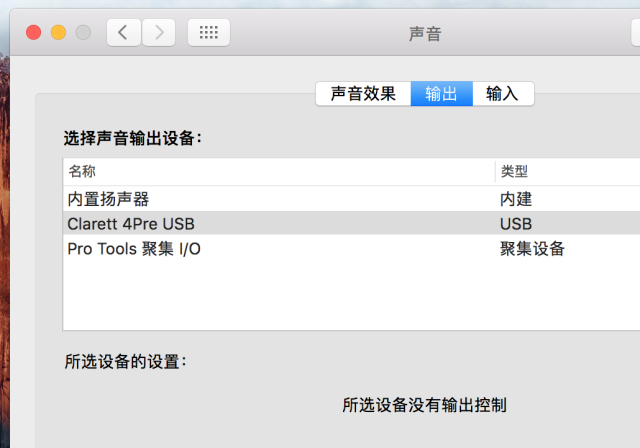Screen dimensions: 640x448
Task: Click the grey disabled zoom button
Action: (x=82, y=32)
